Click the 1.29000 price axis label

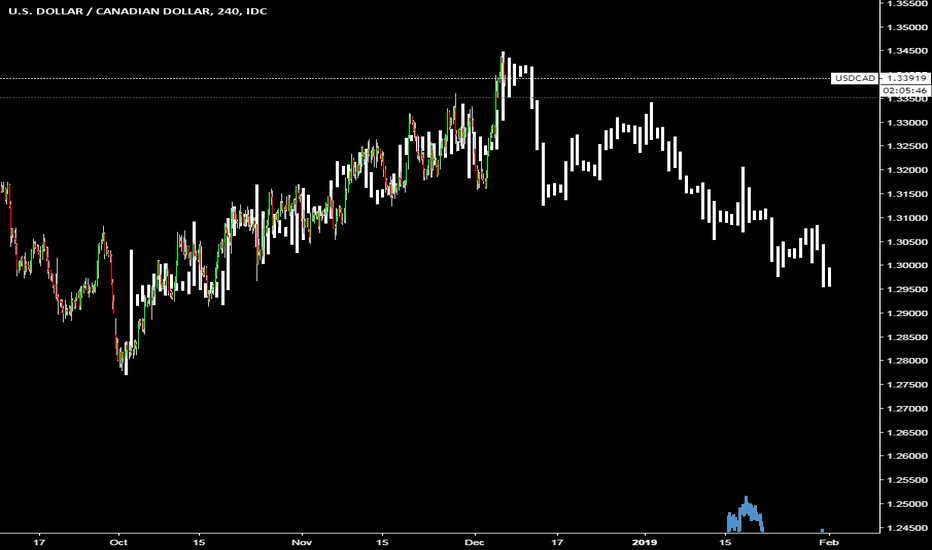point(907,313)
